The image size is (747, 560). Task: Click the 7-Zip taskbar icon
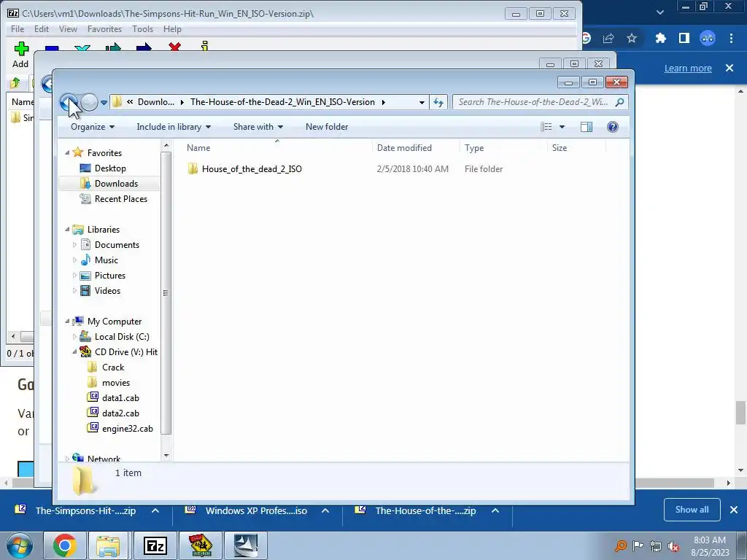point(155,545)
